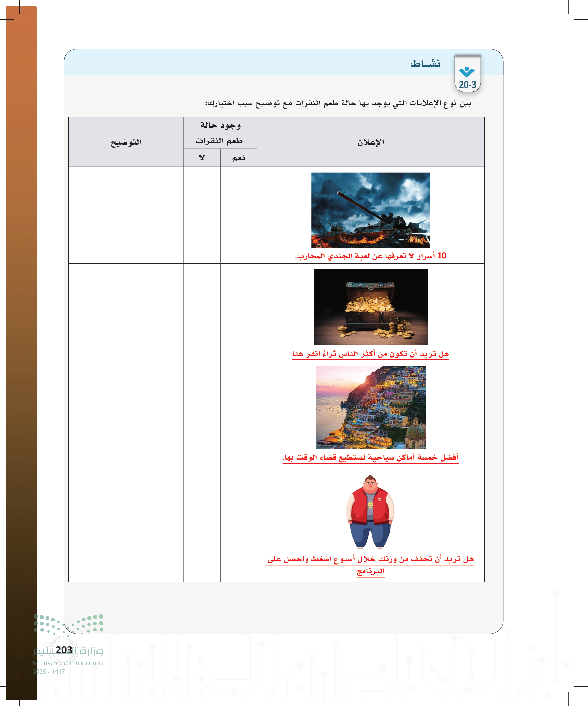Mark the 'لا' cell for the treasure ad
Image resolution: width=588 pixels, height=706 pixels.
tap(202, 312)
